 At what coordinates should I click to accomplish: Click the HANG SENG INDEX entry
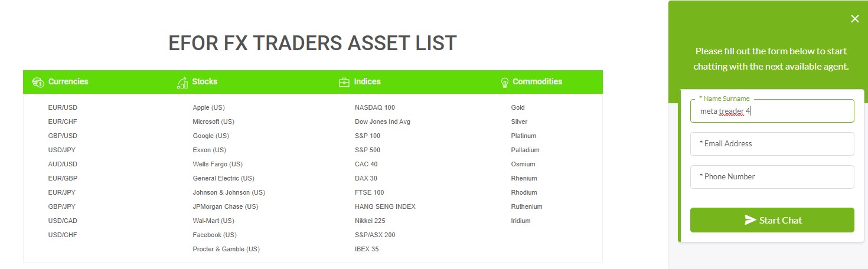point(385,206)
